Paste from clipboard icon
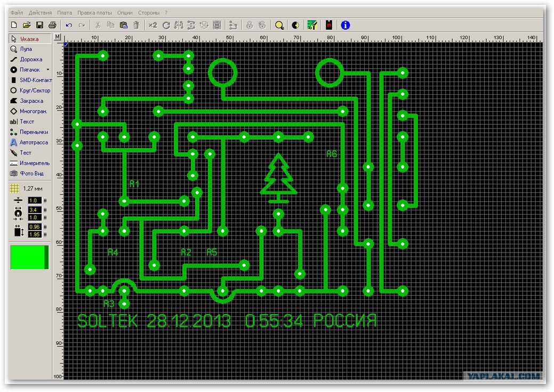Screen dimensions: 554x392 [123, 25]
